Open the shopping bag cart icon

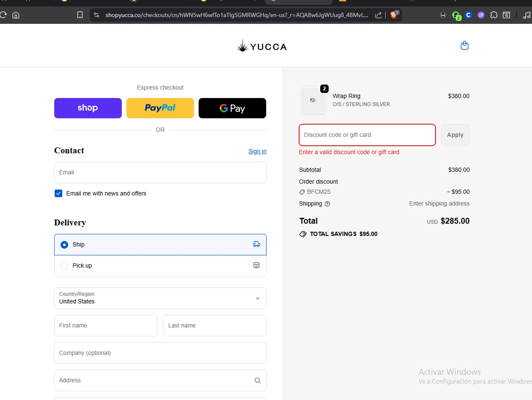[464, 45]
